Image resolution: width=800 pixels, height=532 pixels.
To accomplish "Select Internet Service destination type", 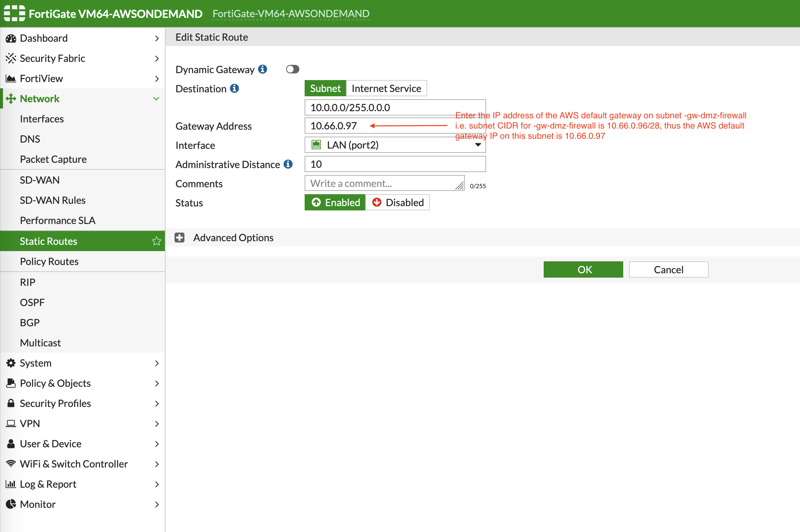I will point(386,89).
